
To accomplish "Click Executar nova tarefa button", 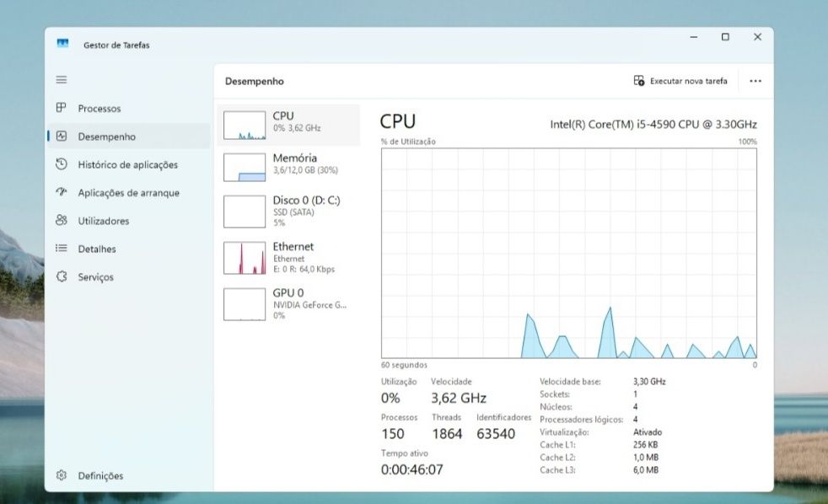I will tap(680, 81).
